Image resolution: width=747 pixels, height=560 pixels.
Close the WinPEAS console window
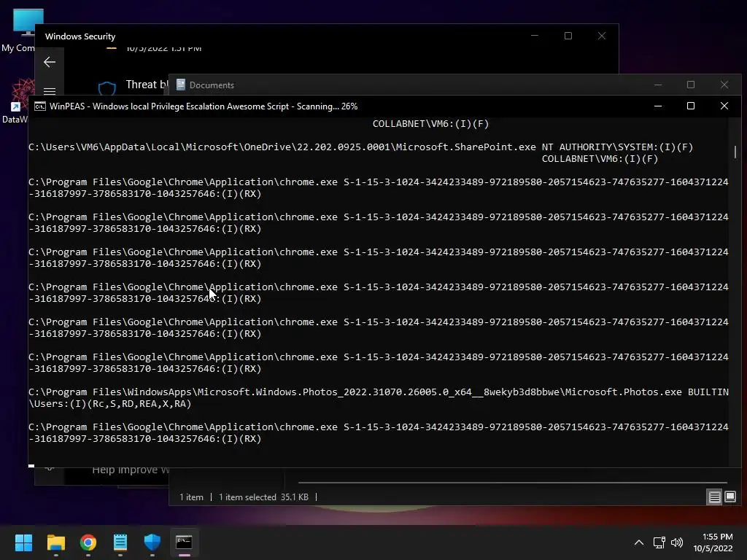pyautogui.click(x=724, y=106)
